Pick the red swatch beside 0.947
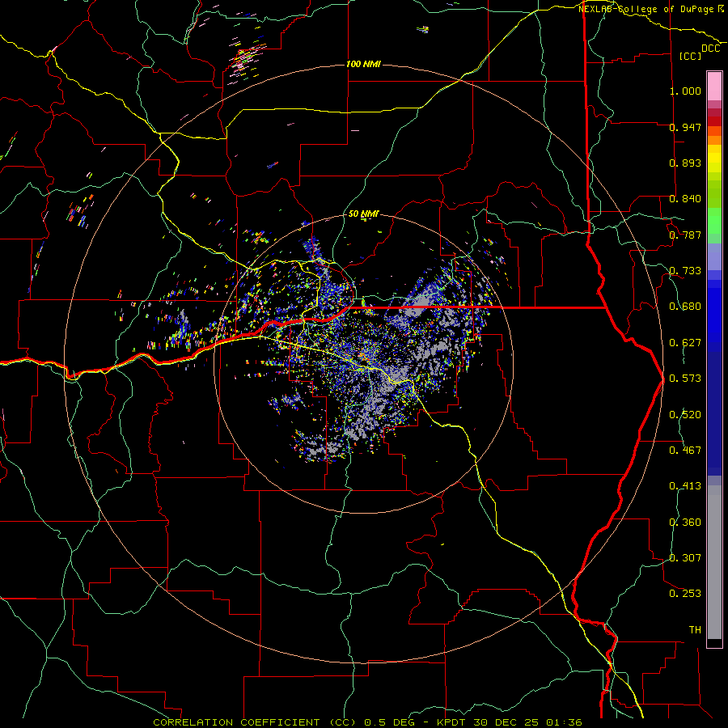728x728 pixels. 714,121
